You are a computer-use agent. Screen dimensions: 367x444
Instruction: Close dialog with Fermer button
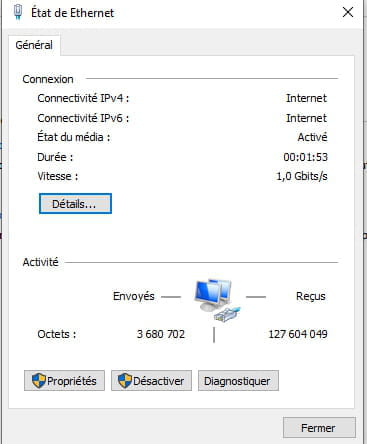[x=319, y=428]
